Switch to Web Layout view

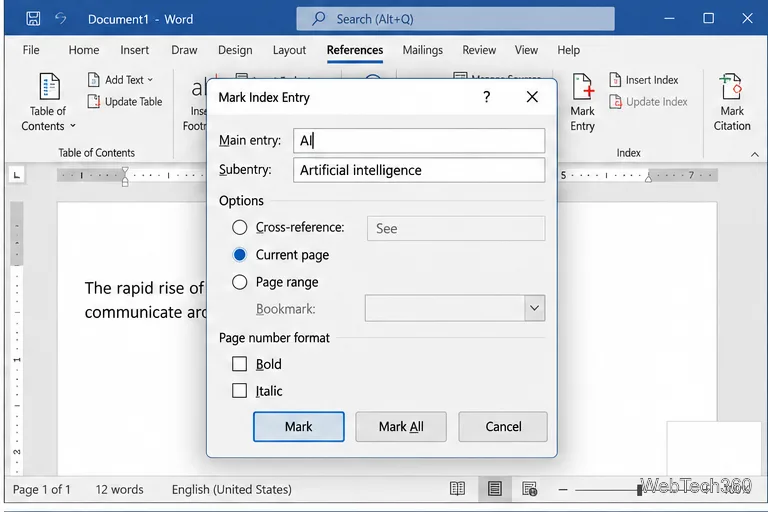click(x=529, y=488)
